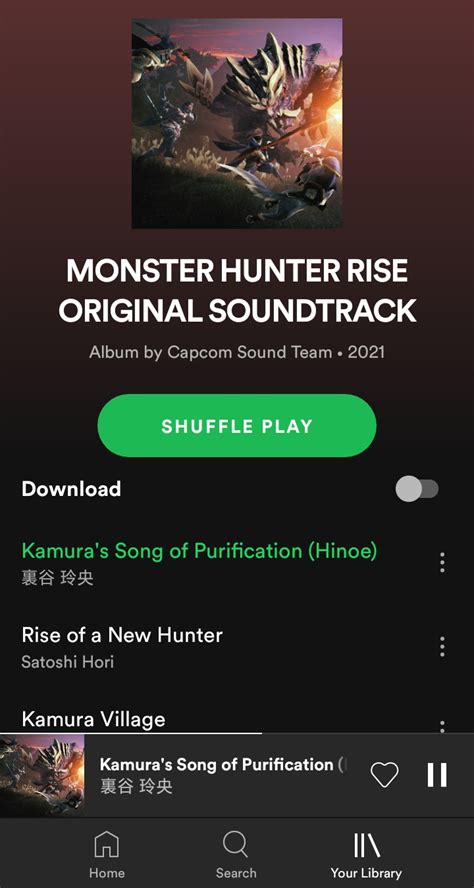Open more options for Rise of a New Hunter
The height and width of the screenshot is (888, 474).
[442, 647]
